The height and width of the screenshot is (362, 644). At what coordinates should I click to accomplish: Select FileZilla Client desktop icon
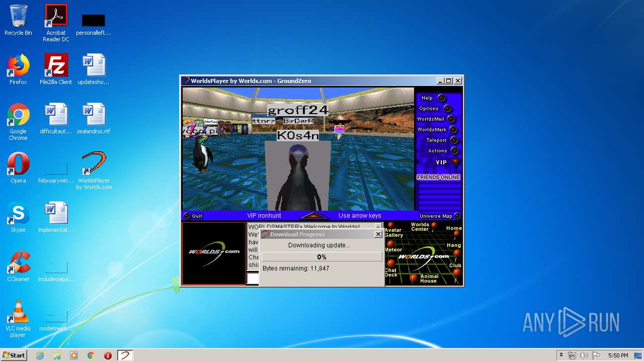pos(56,69)
